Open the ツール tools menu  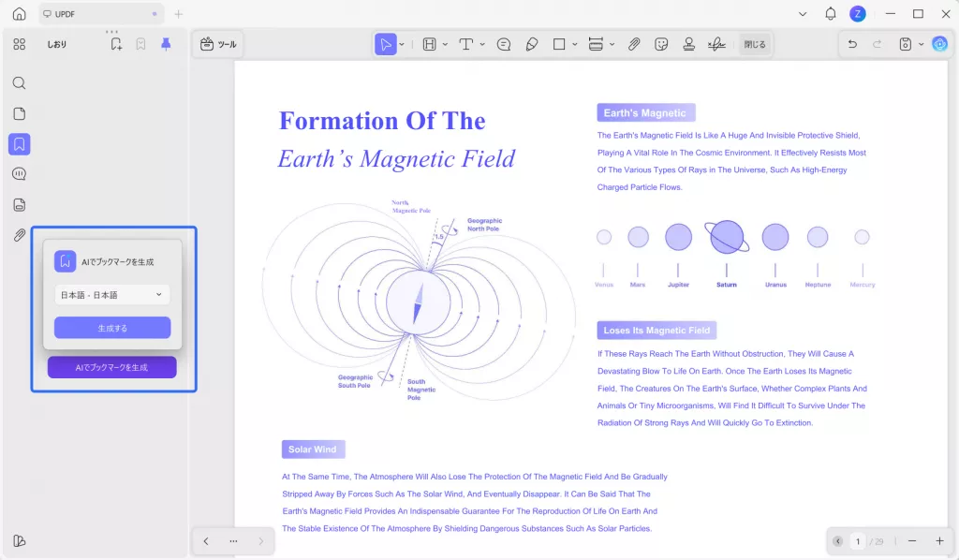coord(217,44)
